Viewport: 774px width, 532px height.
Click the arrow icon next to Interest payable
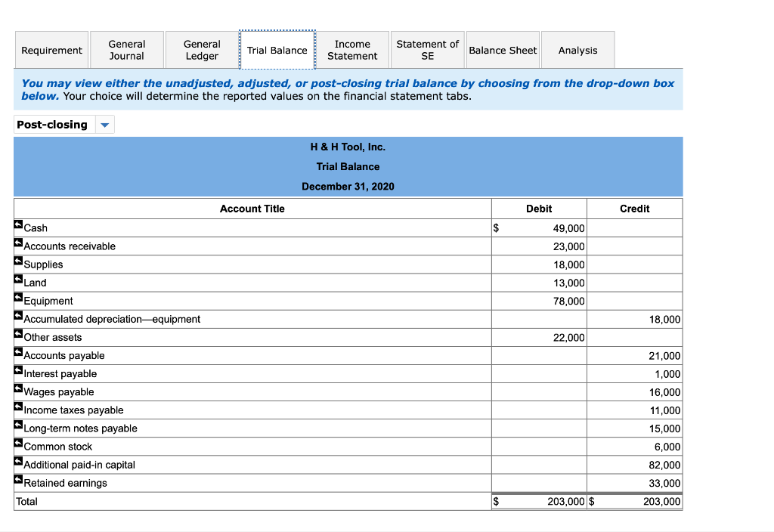pyautogui.click(x=17, y=370)
